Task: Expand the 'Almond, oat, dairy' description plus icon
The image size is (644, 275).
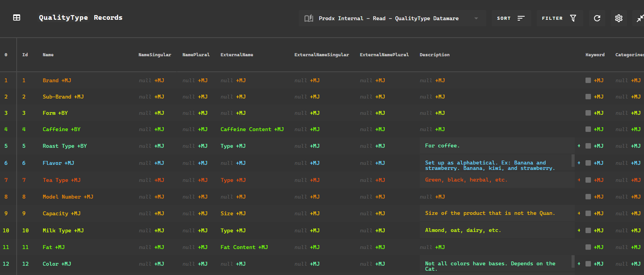Action: pyautogui.click(x=579, y=230)
